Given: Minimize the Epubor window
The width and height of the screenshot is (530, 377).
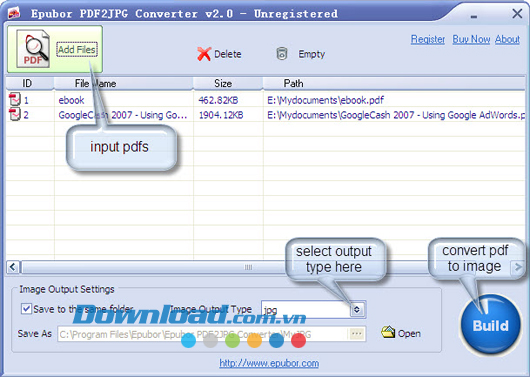Looking at the screenshot, I should pyautogui.click(x=474, y=16).
